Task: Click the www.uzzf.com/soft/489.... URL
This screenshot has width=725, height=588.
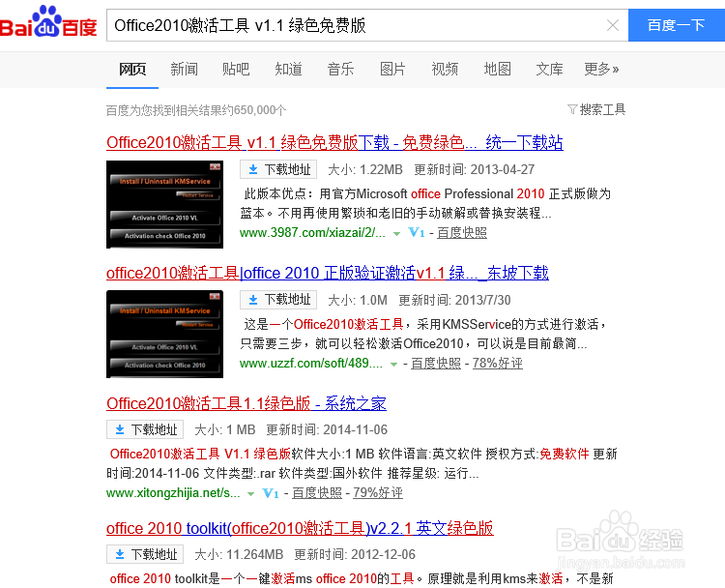Action: (x=311, y=364)
